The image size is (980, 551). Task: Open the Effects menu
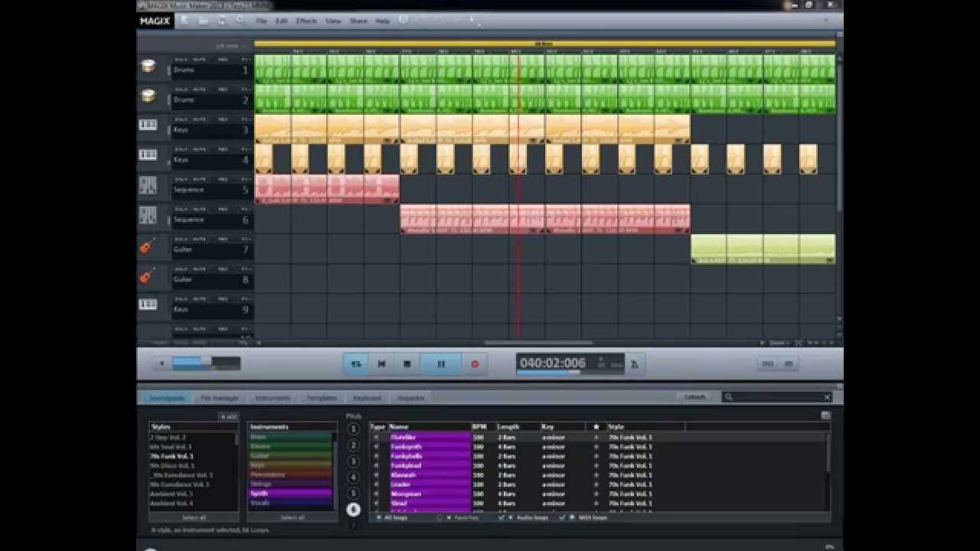click(306, 21)
